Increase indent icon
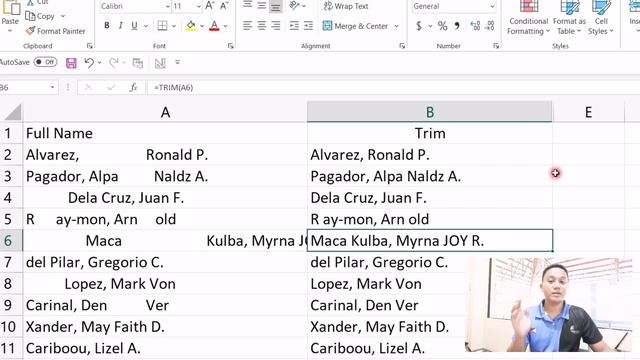640x360 pixels. tap(308, 26)
